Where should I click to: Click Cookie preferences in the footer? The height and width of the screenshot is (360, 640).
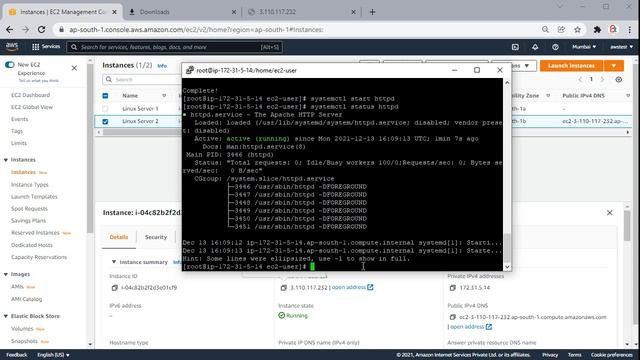[x=611, y=355]
